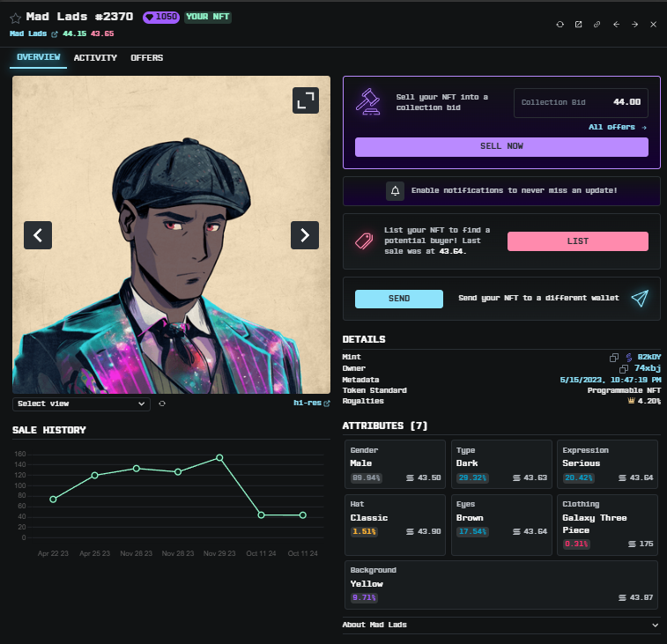Click the 44.15 floor price value

(74, 33)
